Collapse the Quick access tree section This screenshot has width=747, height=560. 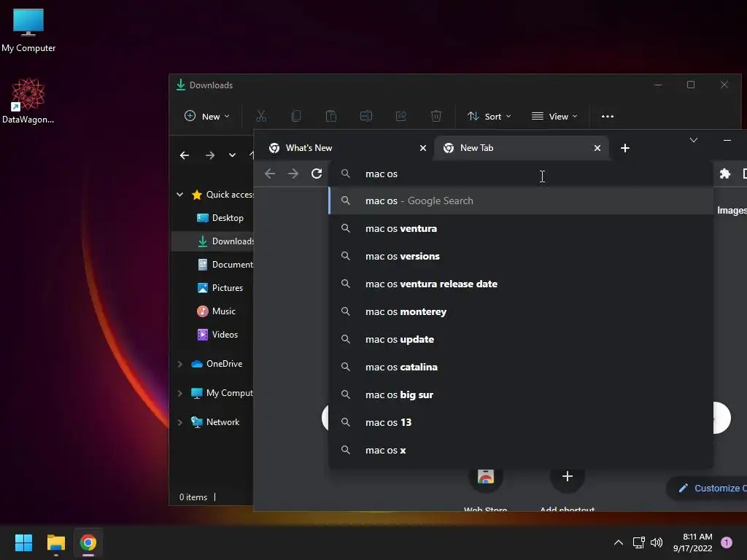point(179,194)
